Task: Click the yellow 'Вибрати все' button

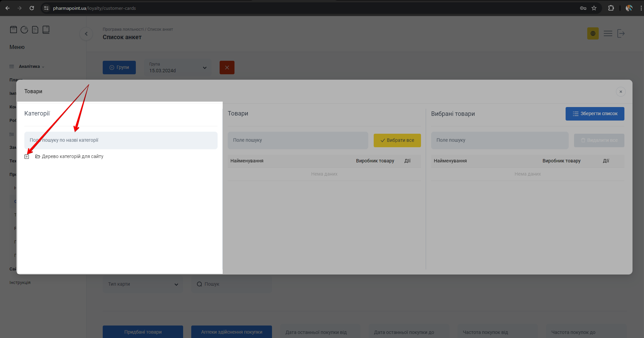Action: (x=397, y=140)
